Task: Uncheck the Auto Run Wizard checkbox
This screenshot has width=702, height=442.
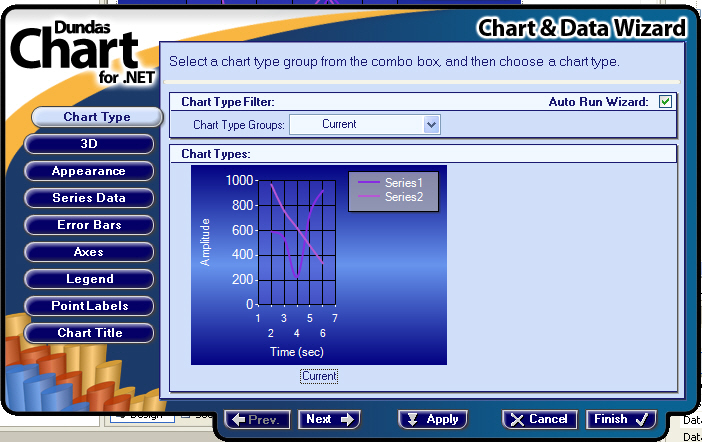Action: (x=665, y=102)
